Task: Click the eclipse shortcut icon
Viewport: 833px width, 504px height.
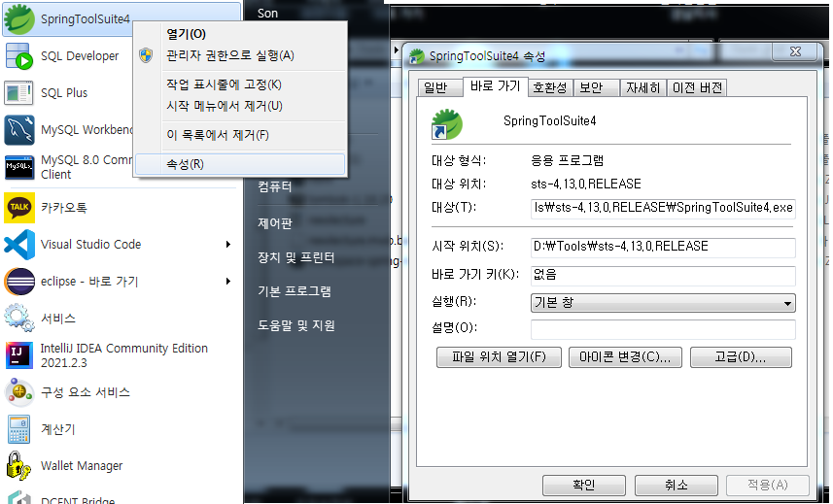Action: coord(19,282)
